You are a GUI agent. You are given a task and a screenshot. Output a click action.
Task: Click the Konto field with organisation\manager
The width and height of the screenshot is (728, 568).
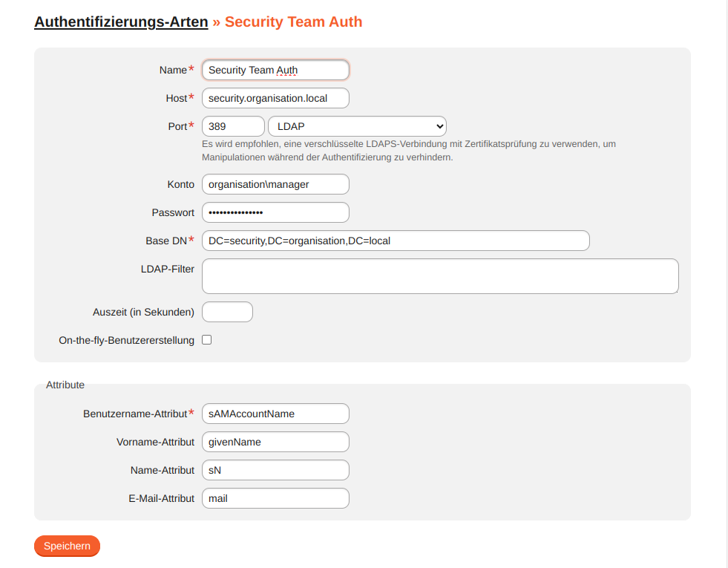point(275,184)
